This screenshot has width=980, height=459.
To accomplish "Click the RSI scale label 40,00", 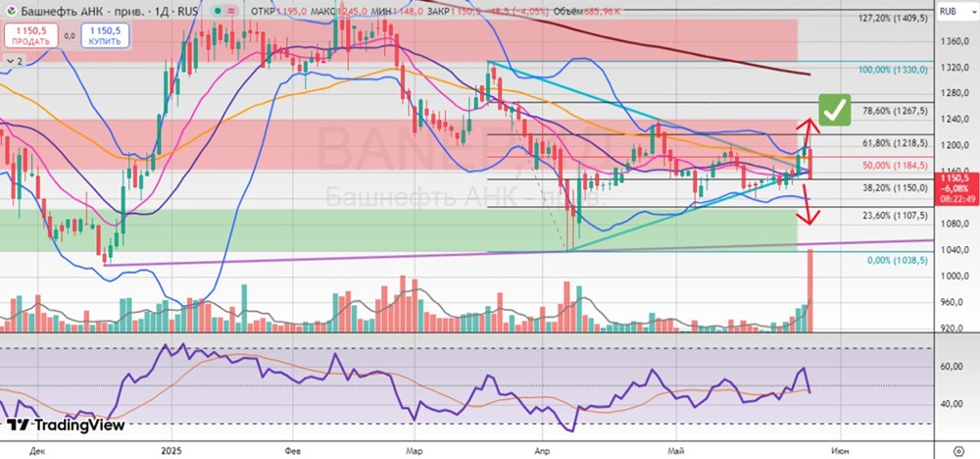I will 954,404.
